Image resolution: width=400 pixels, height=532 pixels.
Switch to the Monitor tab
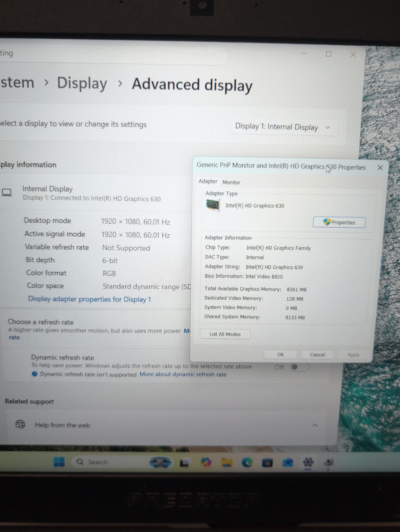(232, 182)
